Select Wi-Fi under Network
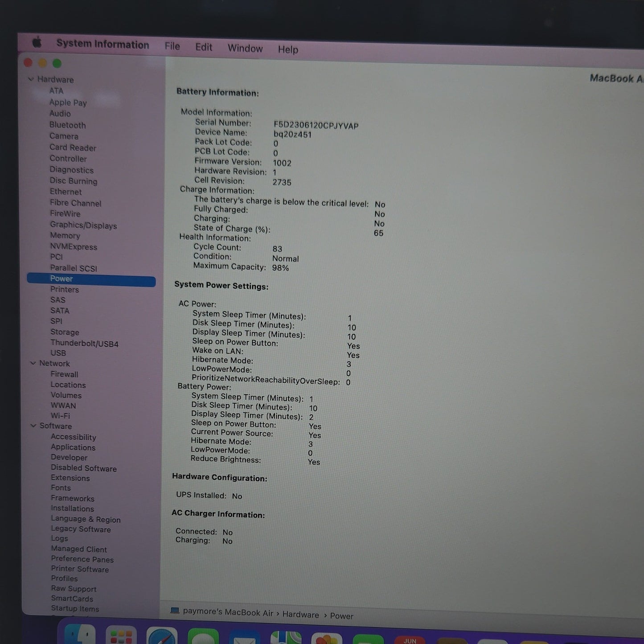Image resolution: width=644 pixels, height=644 pixels. pos(60,416)
